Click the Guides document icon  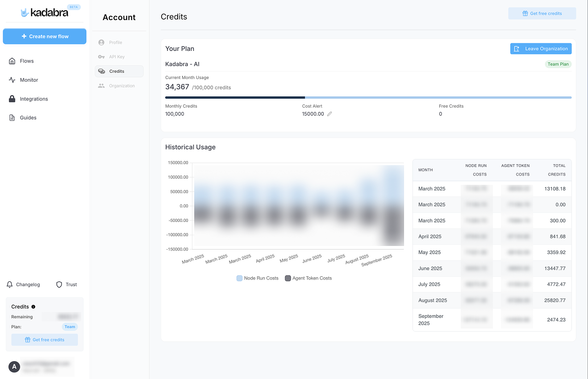pyautogui.click(x=12, y=118)
